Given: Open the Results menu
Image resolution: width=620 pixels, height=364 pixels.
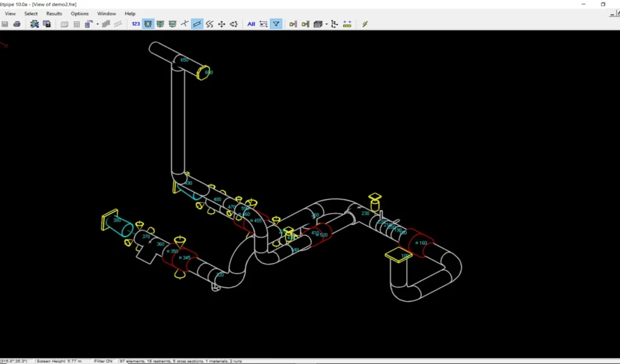Looking at the screenshot, I should pyautogui.click(x=54, y=13).
